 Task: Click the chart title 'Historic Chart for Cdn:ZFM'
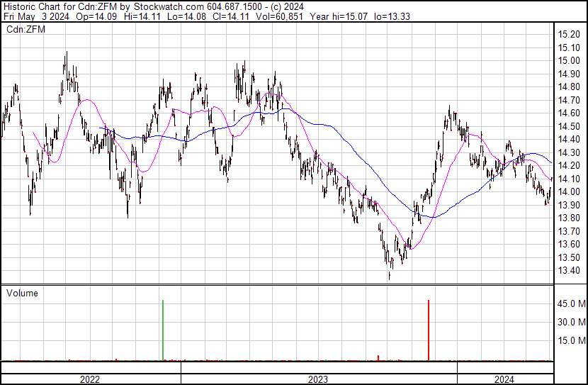(61, 6)
